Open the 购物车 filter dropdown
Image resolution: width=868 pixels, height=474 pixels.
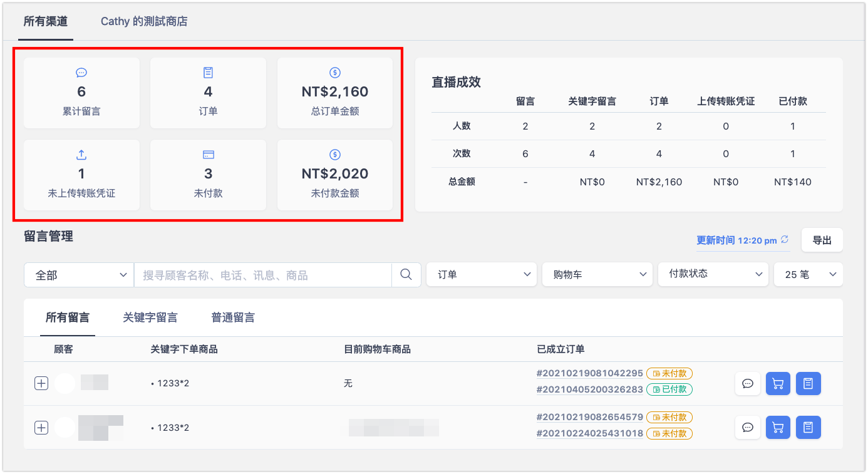pyautogui.click(x=597, y=274)
